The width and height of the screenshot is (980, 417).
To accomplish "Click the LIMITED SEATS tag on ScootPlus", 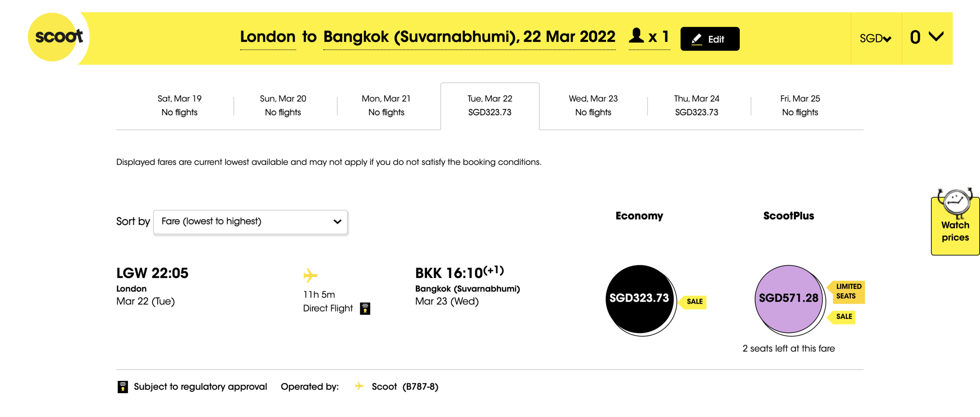I will pos(848,291).
